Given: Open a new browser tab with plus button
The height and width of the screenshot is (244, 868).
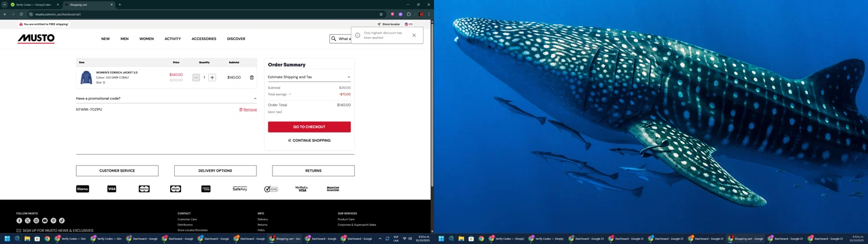Looking at the screenshot, I should [x=120, y=5].
